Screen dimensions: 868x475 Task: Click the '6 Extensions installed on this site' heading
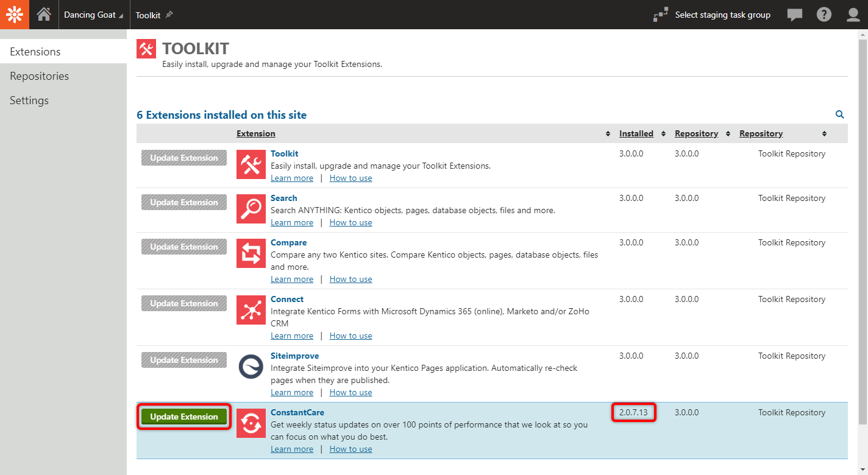(222, 115)
